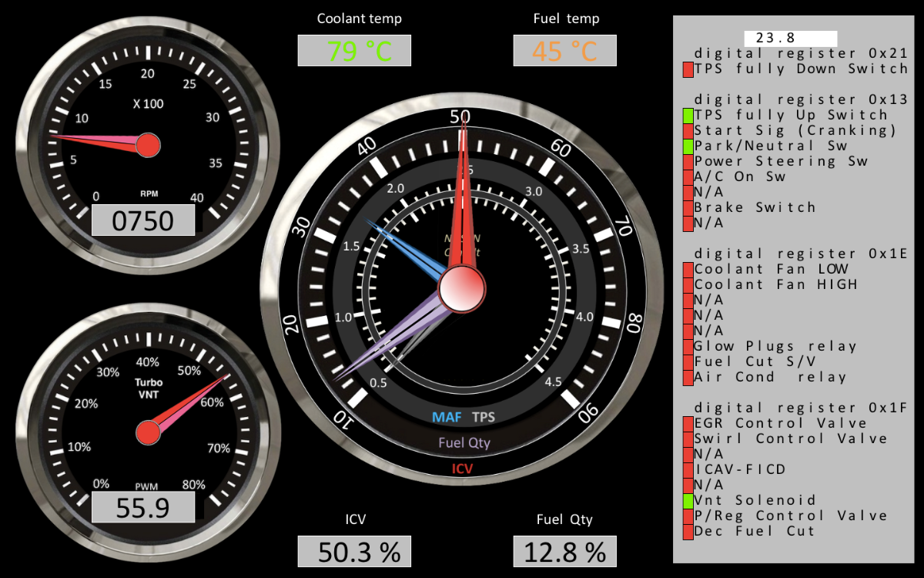The height and width of the screenshot is (578, 924).
Task: Click the green Park/Neutral Sw indicator
Action: pyautogui.click(x=688, y=146)
